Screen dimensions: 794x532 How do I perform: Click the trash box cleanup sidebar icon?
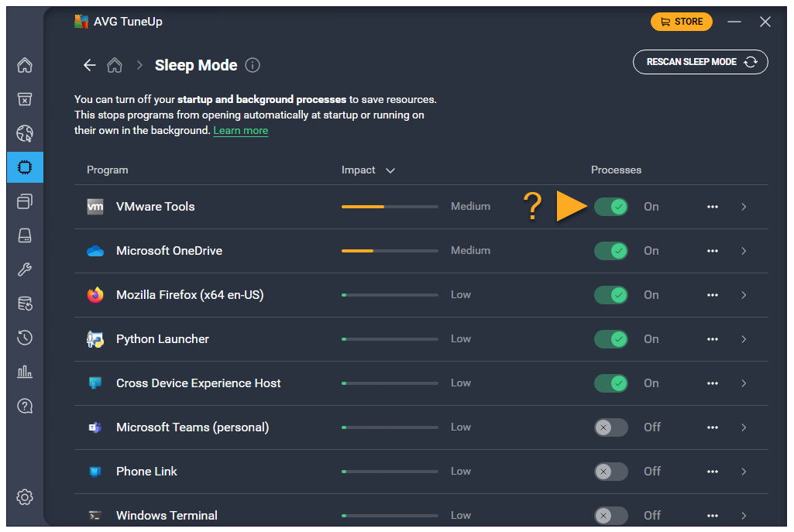(25, 99)
